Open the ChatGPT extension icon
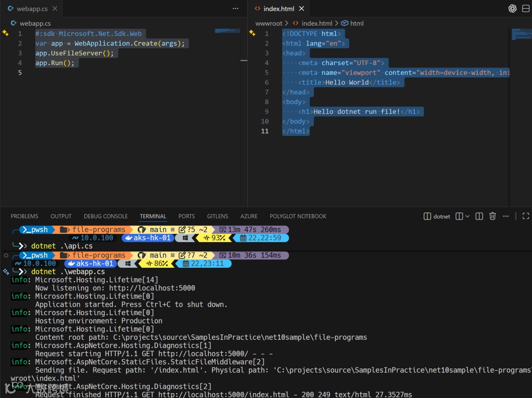The image size is (532, 398). tap(512, 8)
